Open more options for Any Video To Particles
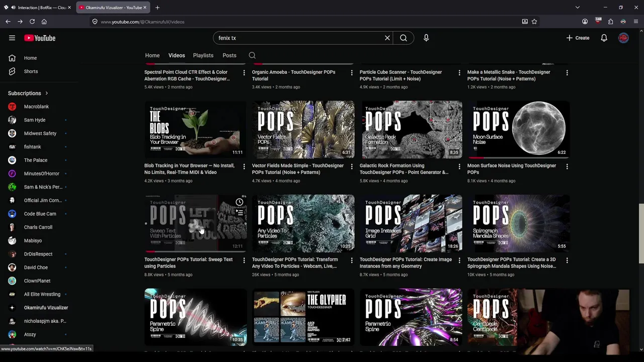The image size is (644, 362). (x=352, y=260)
